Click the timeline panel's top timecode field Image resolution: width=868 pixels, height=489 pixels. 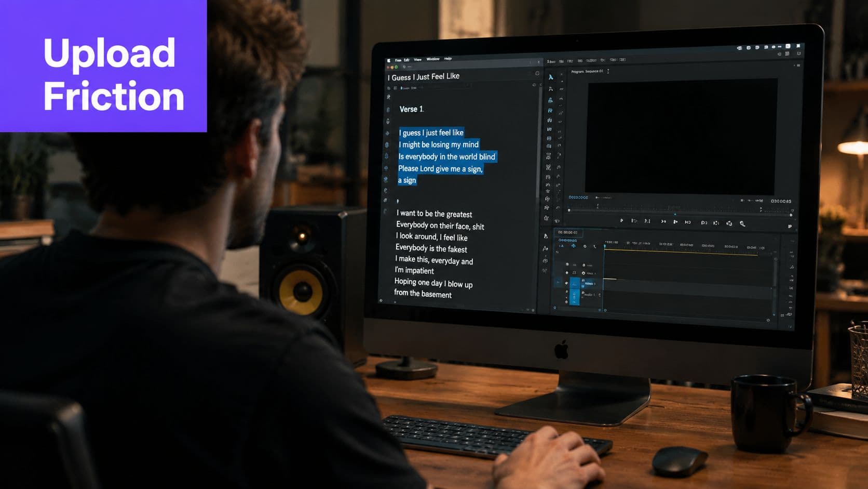(567, 232)
